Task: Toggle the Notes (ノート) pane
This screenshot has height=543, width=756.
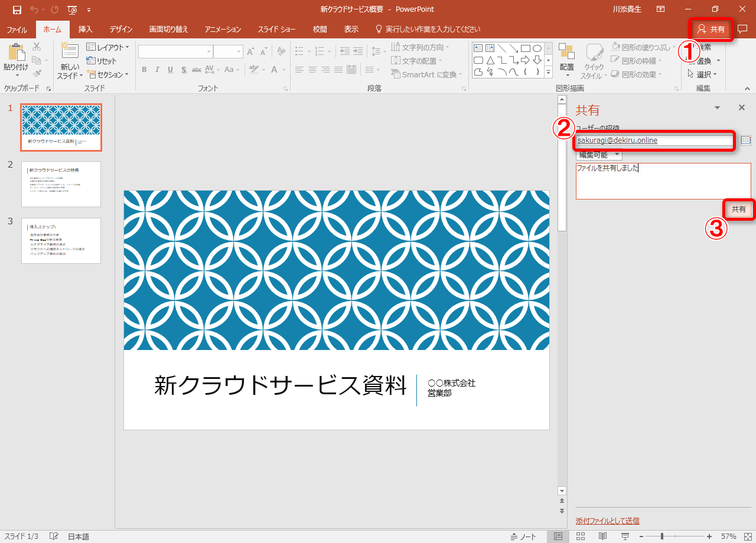Action: [523, 537]
